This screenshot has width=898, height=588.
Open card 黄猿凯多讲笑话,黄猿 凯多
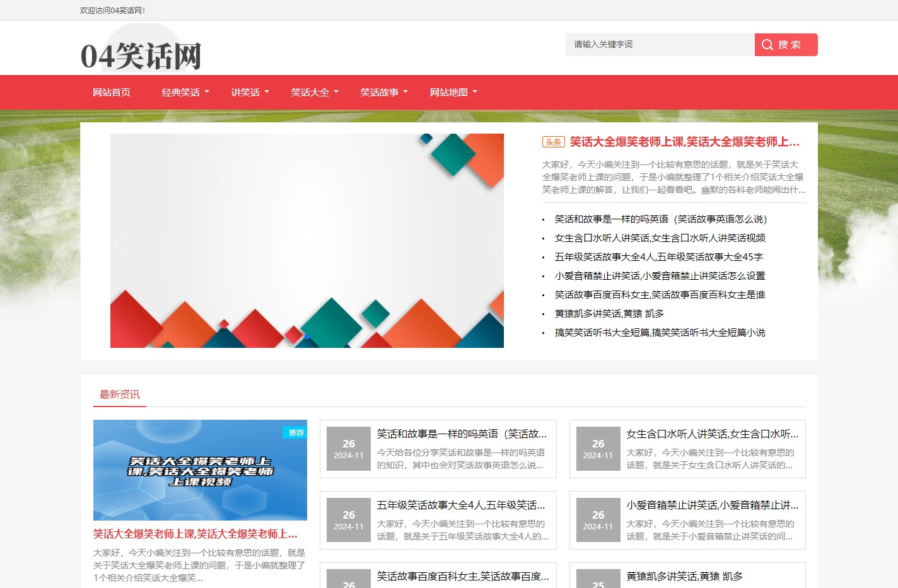[684, 576]
